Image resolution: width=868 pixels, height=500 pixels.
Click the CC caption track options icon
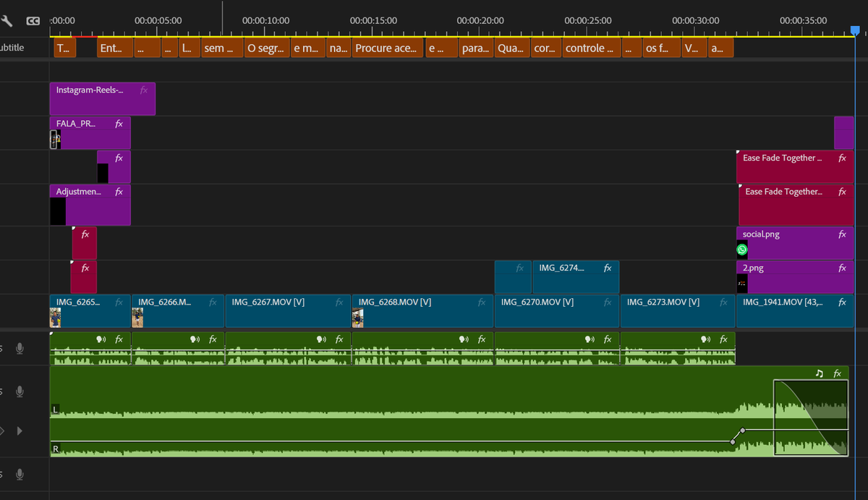33,21
